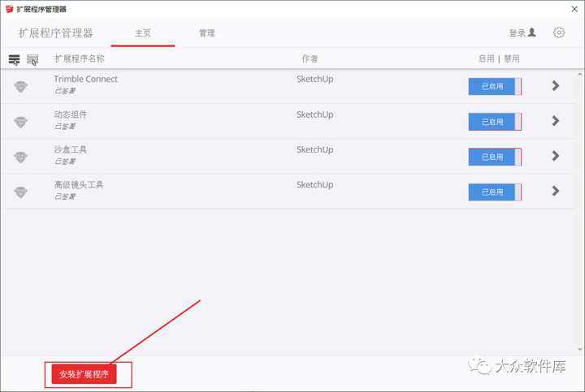This screenshot has height=392, width=585.
Task: Toggle the 已启用 switch for 动态组件
Action: tap(495, 122)
